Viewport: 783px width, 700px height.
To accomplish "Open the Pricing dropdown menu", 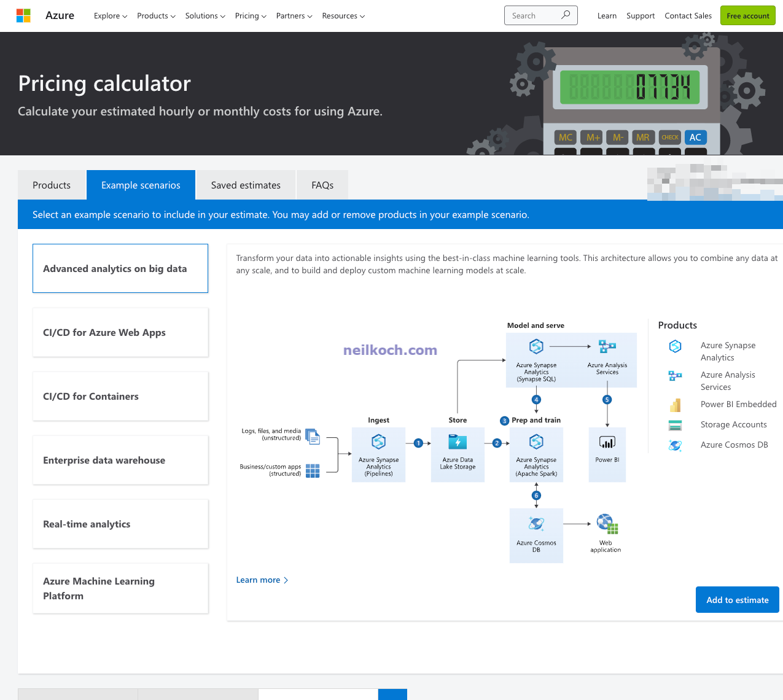I will click(x=251, y=16).
